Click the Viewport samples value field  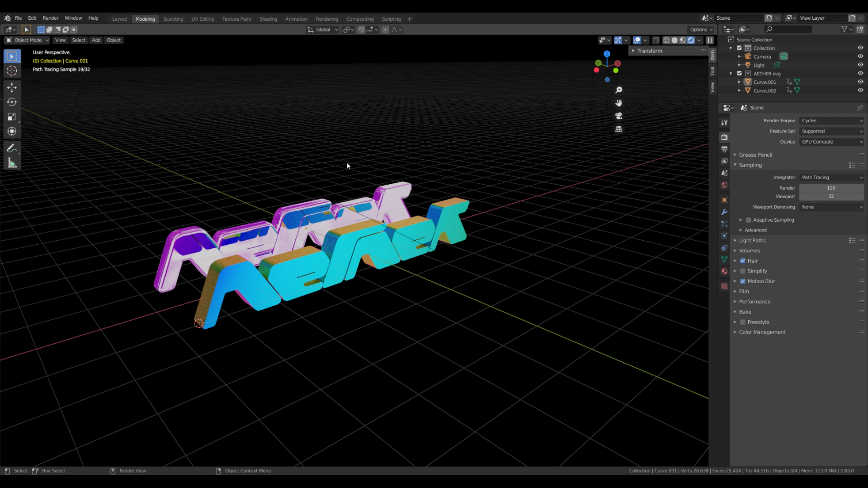tap(831, 196)
